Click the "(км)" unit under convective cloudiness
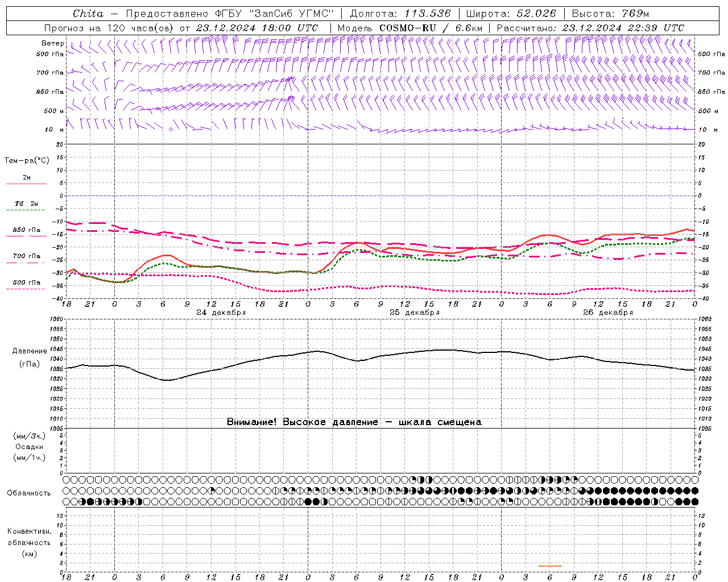Screen dimensions: 728x582 pyautogui.click(x=30, y=554)
